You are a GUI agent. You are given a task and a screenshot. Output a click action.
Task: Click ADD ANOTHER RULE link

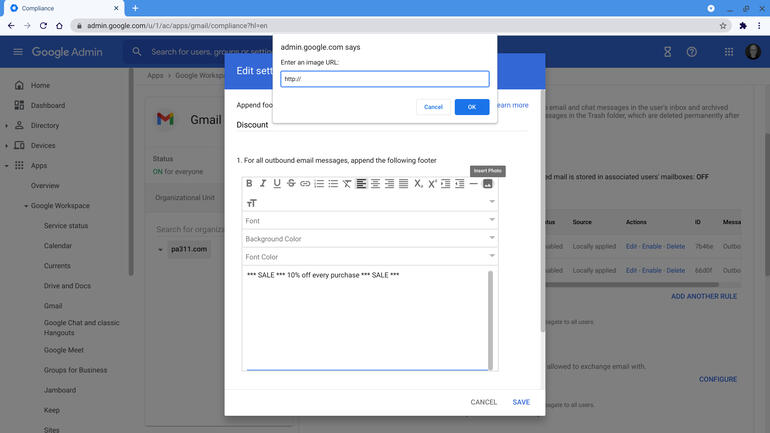point(704,297)
